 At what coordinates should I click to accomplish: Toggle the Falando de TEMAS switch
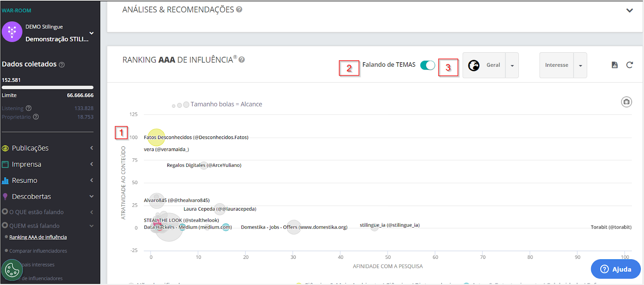[427, 65]
